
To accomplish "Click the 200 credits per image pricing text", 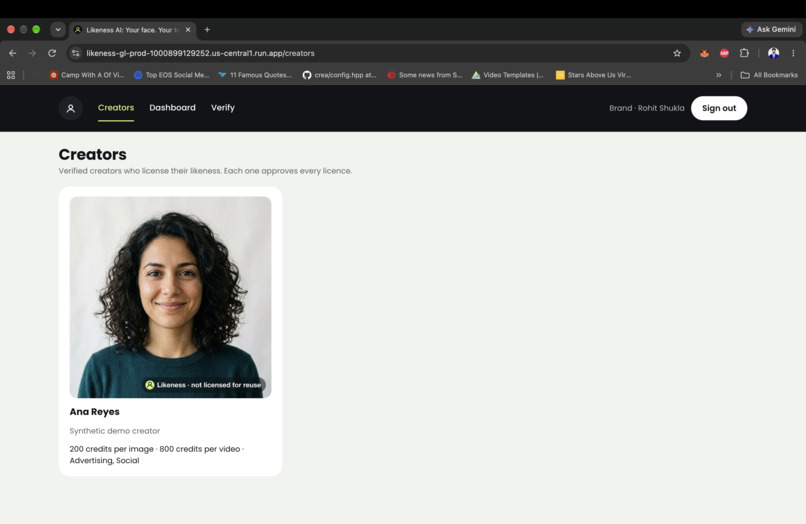I will tap(112, 449).
